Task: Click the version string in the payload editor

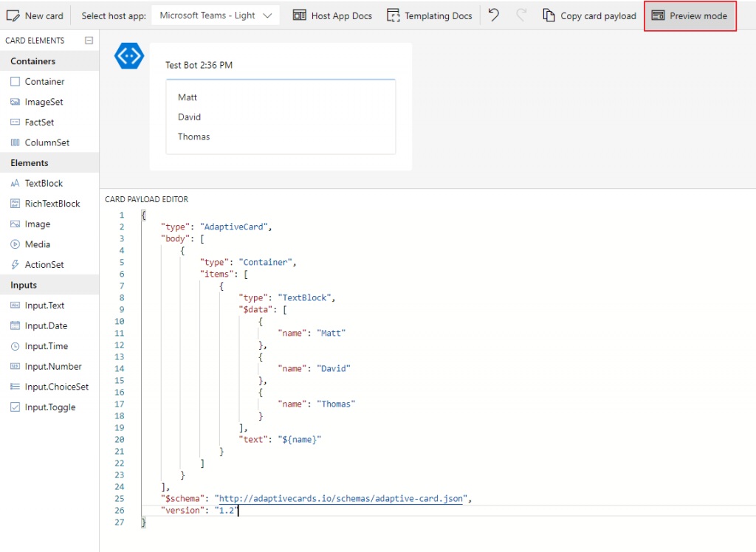Action: (225, 510)
